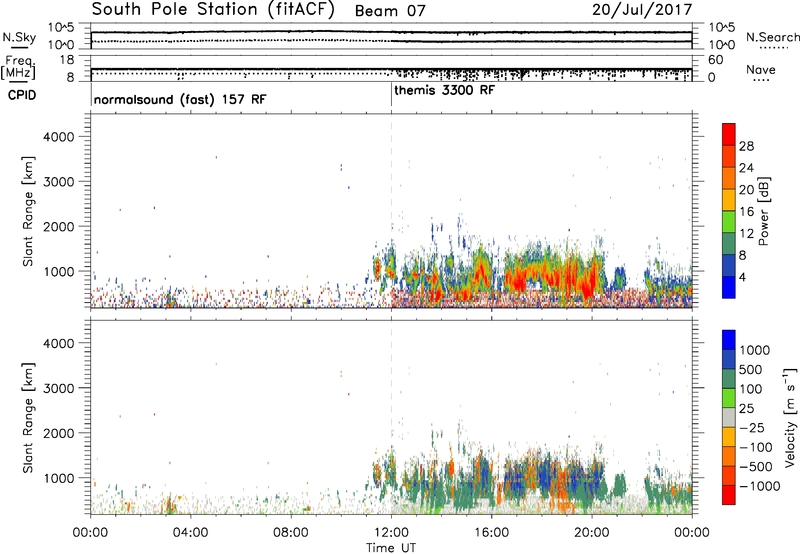800x554 pixels.
Task: Click the '24' power colorbar tick label
Action: coord(746,168)
